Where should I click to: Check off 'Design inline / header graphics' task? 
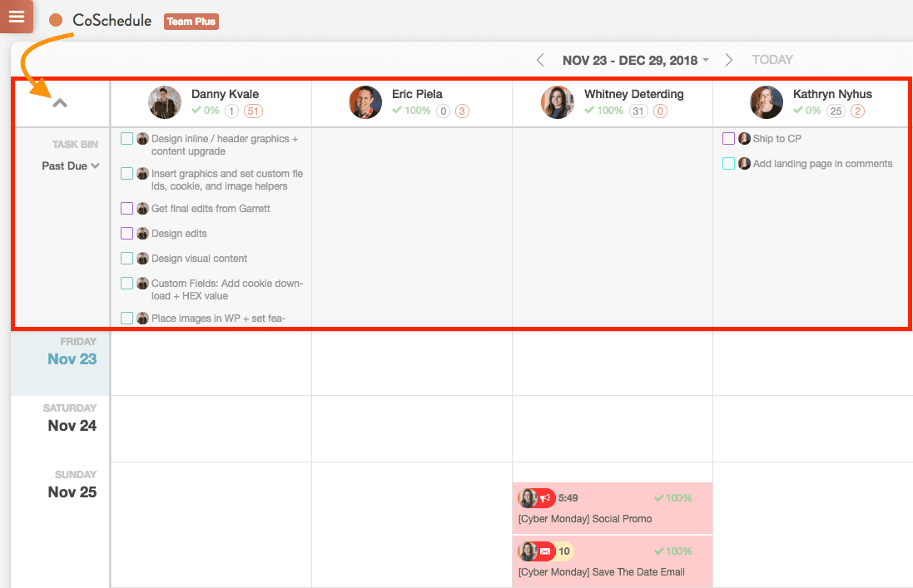point(127,138)
